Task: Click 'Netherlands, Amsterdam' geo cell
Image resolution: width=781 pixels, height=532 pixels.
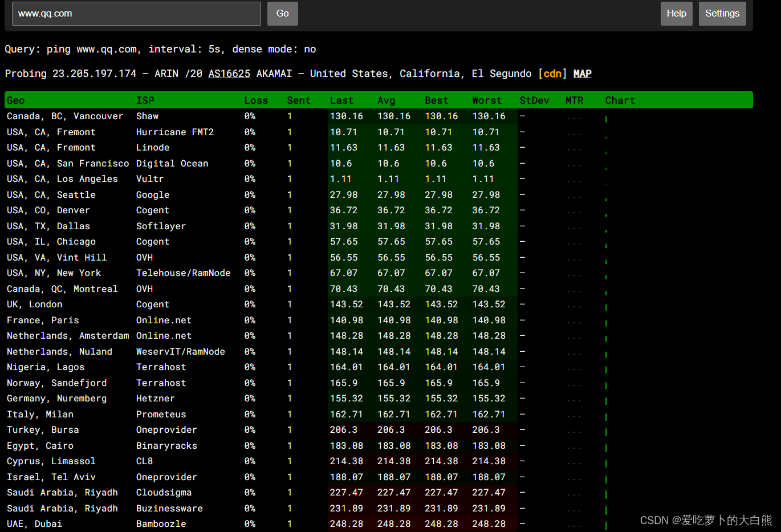Action: click(x=68, y=336)
